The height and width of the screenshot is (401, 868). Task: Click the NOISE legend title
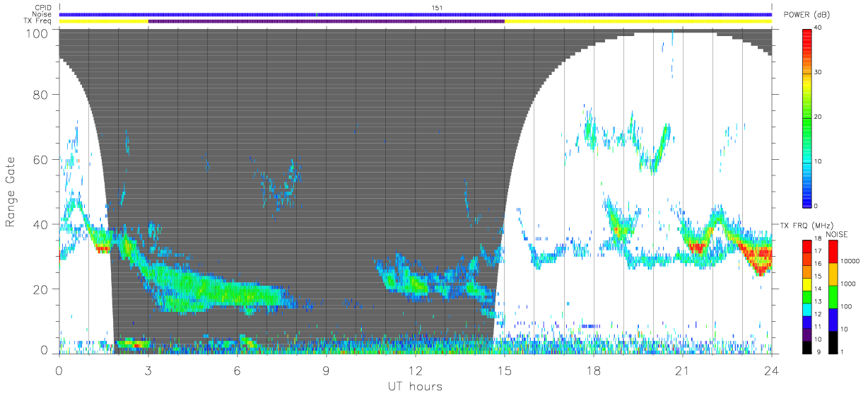pyautogui.click(x=838, y=234)
